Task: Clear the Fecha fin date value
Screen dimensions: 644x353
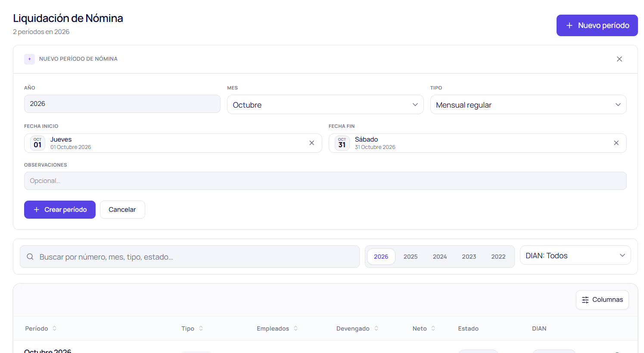Action: click(616, 143)
